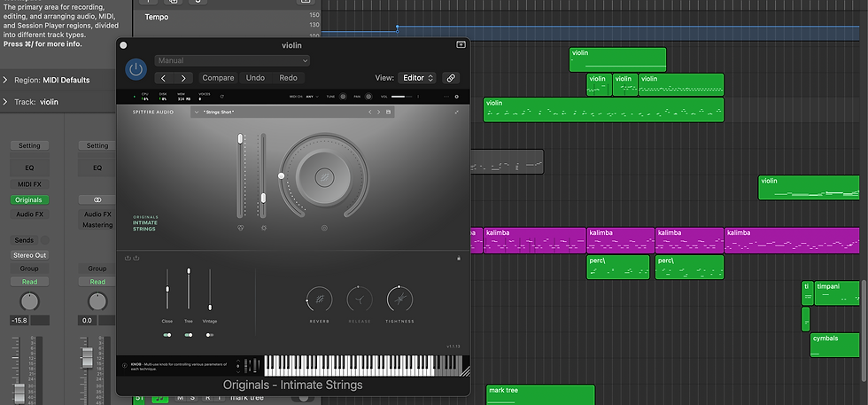Click the save preset icon in Spitfire bar
The width and height of the screenshot is (868, 405).
388,112
